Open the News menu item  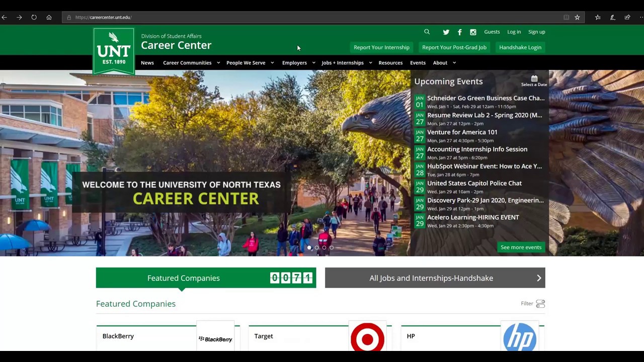tap(147, 63)
